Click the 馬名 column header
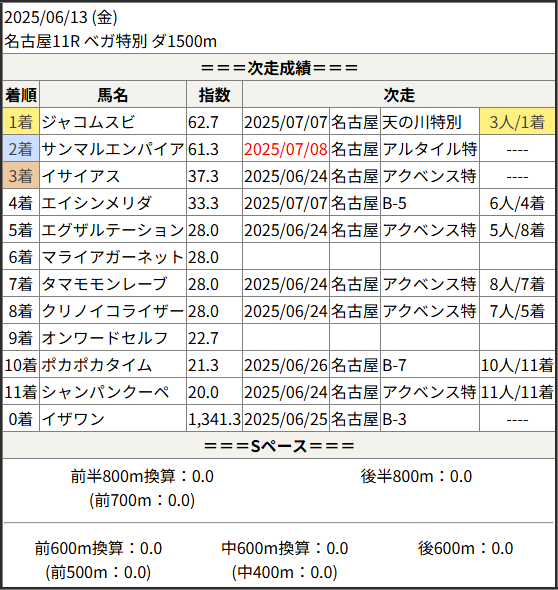 point(113,95)
